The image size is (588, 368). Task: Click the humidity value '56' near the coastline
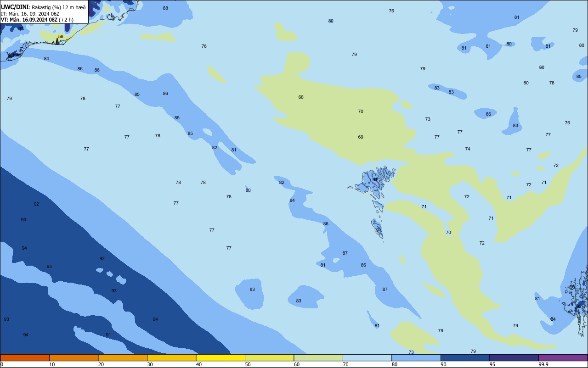(61, 36)
